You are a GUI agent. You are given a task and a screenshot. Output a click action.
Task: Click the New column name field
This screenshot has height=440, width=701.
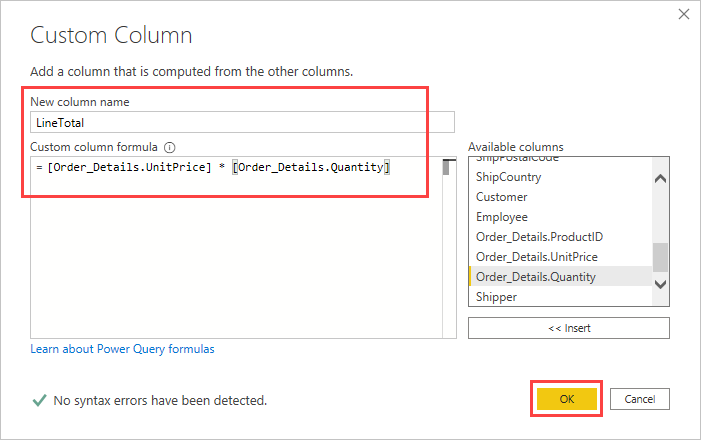[x=242, y=123]
